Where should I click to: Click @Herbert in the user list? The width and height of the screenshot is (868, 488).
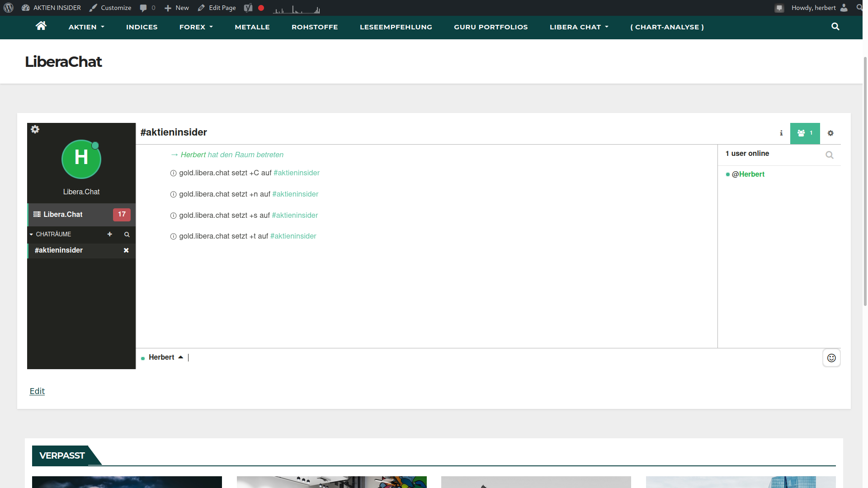(x=748, y=174)
